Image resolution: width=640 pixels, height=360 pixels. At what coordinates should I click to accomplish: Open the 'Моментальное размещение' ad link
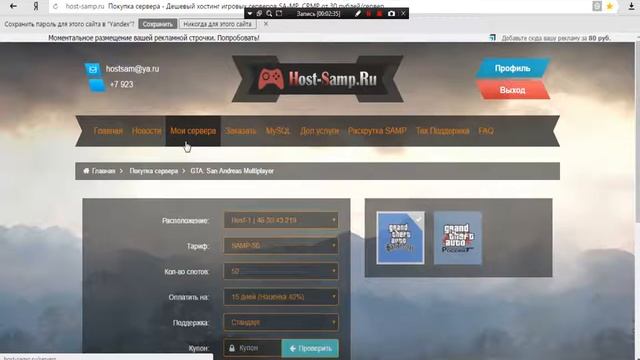coord(153,38)
